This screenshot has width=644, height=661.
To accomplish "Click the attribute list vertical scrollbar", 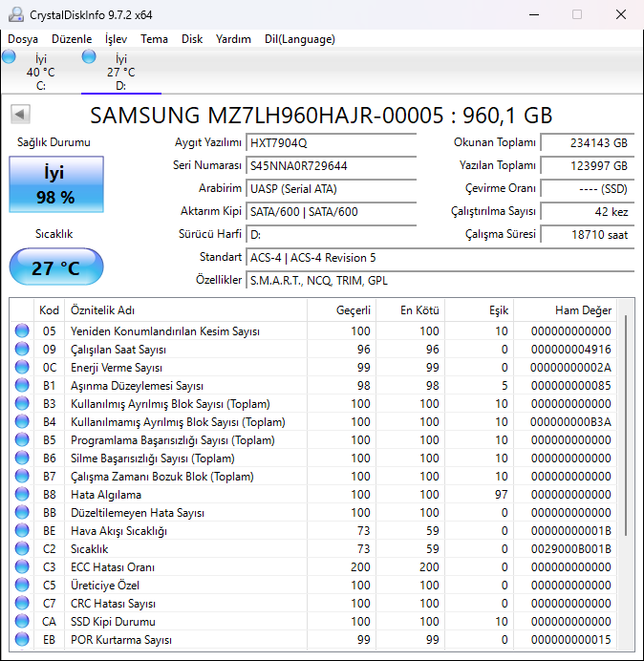I will point(626,425).
